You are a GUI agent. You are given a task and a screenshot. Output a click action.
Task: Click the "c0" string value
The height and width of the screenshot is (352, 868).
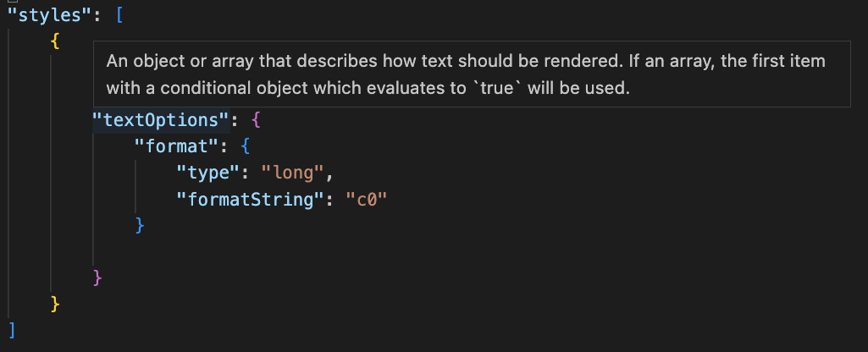pos(367,199)
